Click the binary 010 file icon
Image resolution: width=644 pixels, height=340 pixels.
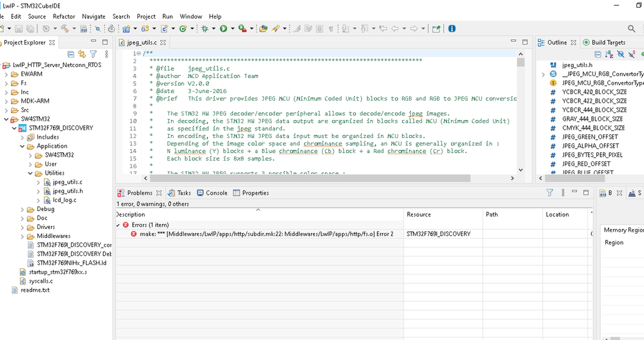84,29
